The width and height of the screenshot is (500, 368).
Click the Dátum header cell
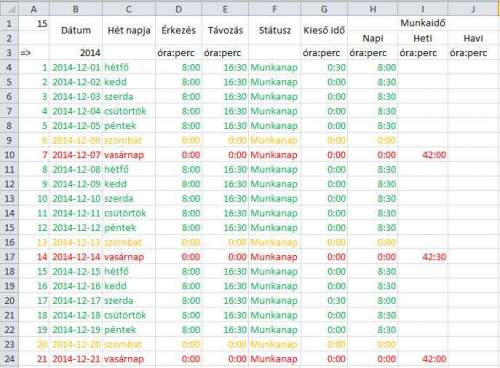tap(76, 30)
